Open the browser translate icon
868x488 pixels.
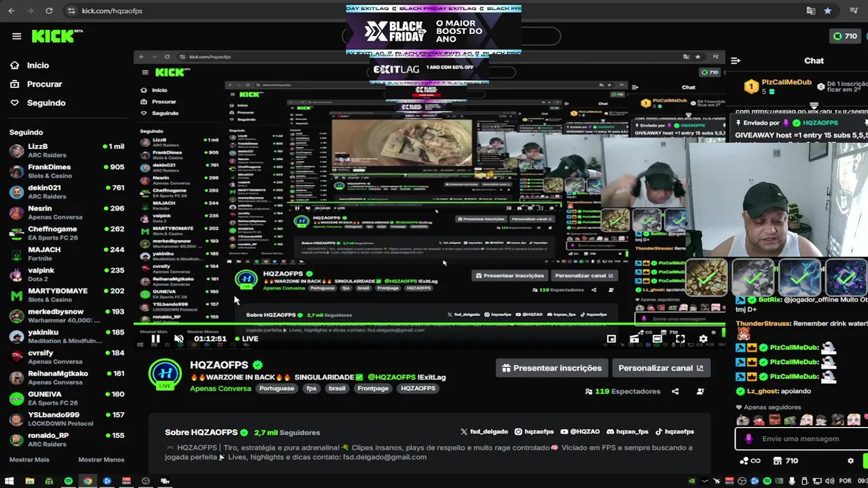click(x=810, y=11)
